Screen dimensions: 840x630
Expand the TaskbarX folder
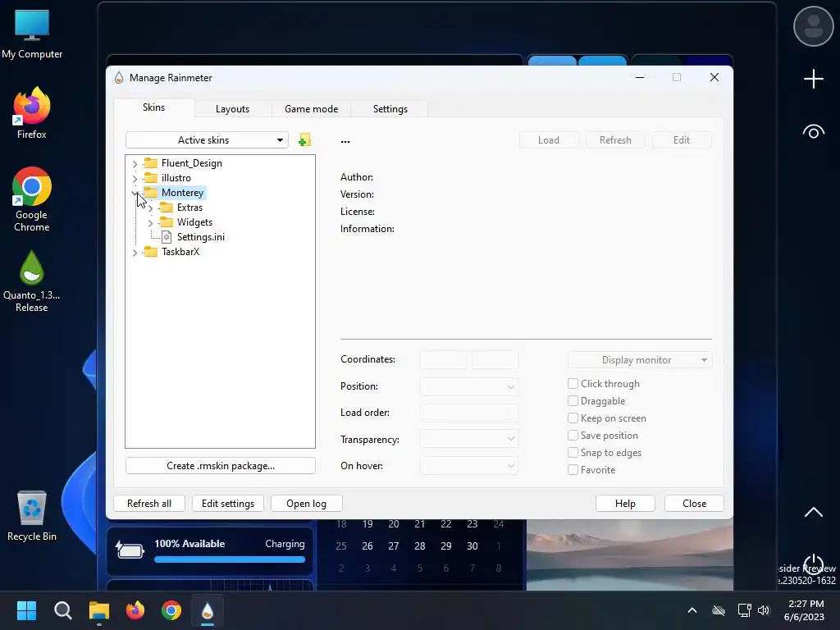(x=135, y=253)
